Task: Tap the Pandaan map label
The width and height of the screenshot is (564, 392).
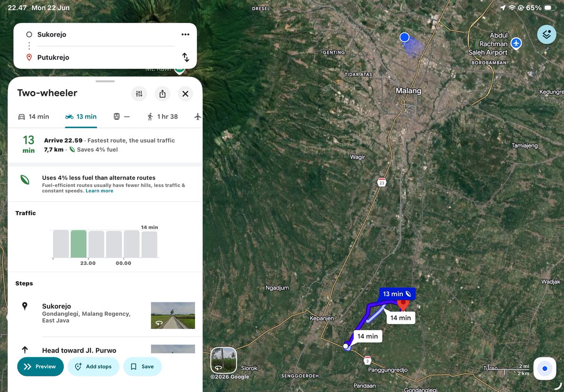Action: point(365,385)
